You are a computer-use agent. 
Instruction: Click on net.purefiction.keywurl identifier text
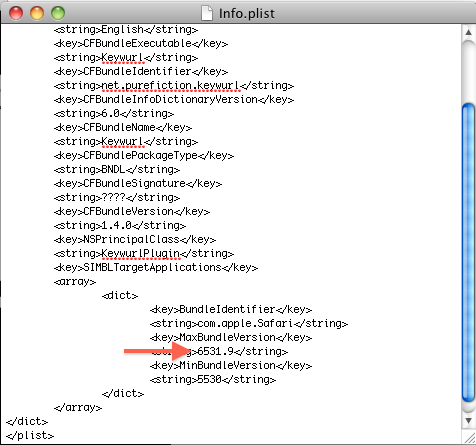(x=170, y=86)
